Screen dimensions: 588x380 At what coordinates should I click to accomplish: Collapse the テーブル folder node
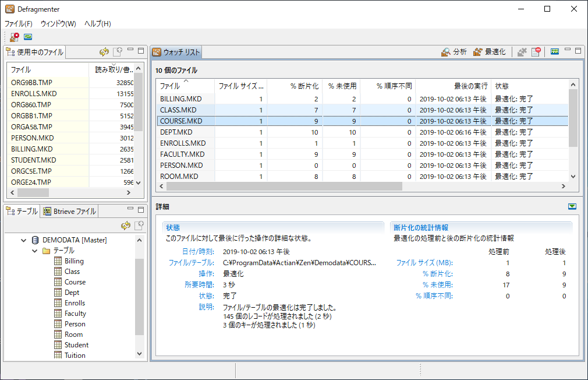pyautogui.click(x=35, y=251)
